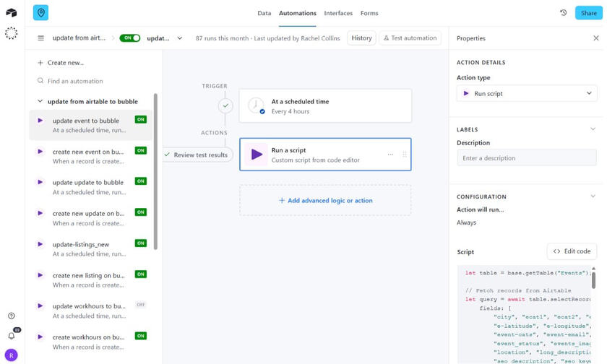Toggle OFF badge for update workhours automation
607x364 pixels.
(140, 305)
